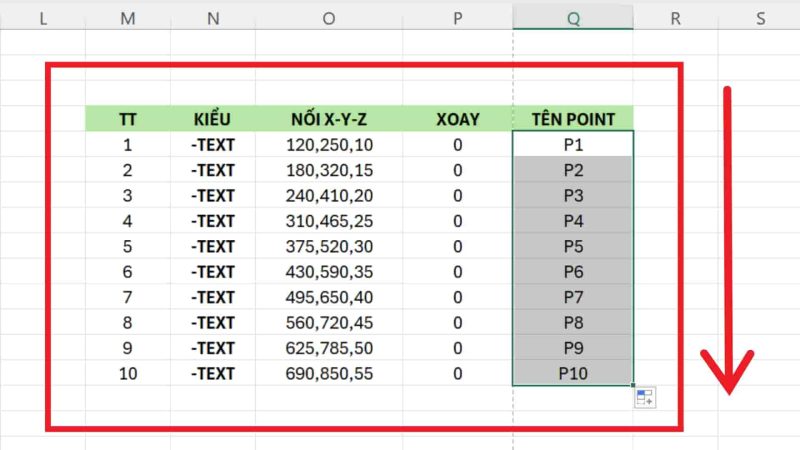Select cell containing P8
This screenshot has width=800, height=450.
point(573,322)
